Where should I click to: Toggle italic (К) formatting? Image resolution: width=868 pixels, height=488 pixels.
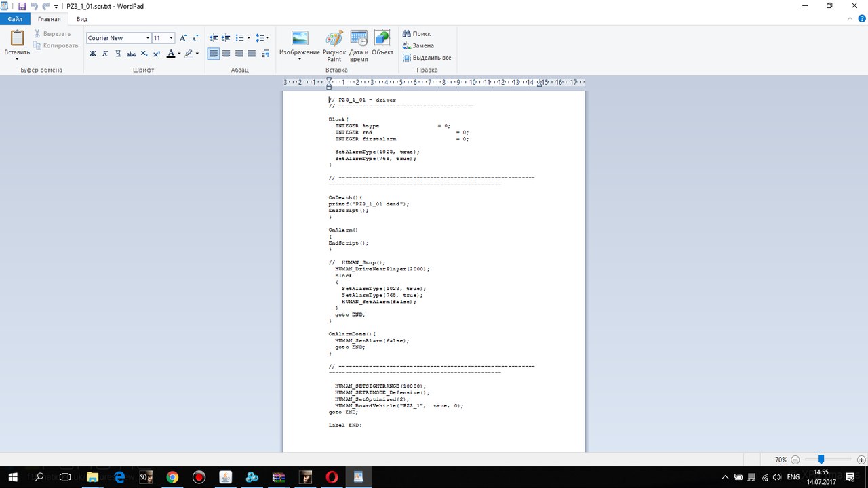click(105, 54)
